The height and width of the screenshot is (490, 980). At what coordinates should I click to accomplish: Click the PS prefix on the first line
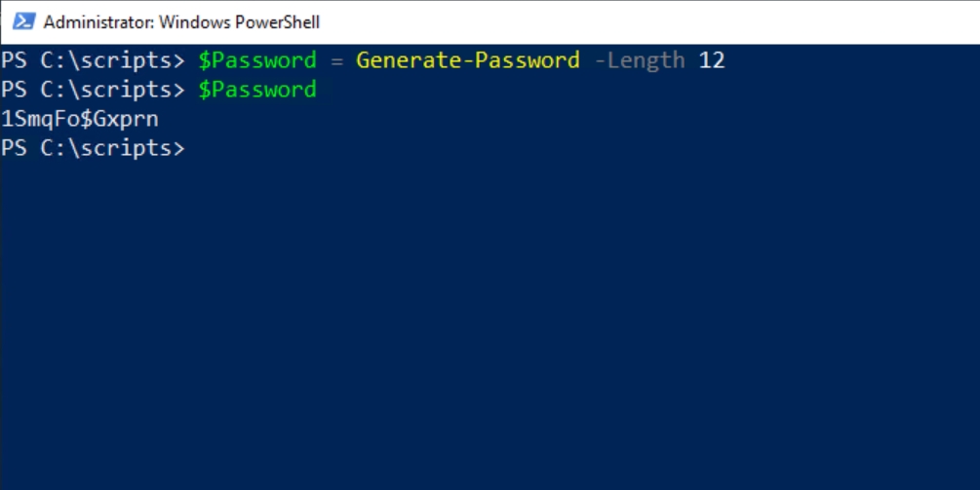(x=14, y=60)
